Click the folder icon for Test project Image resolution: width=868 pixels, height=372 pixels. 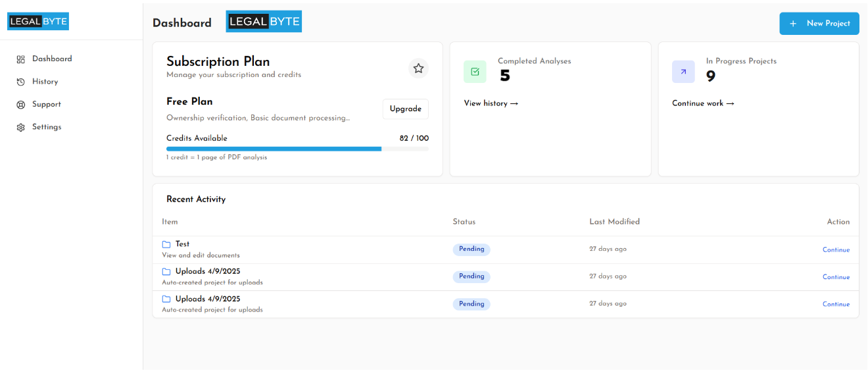(166, 244)
